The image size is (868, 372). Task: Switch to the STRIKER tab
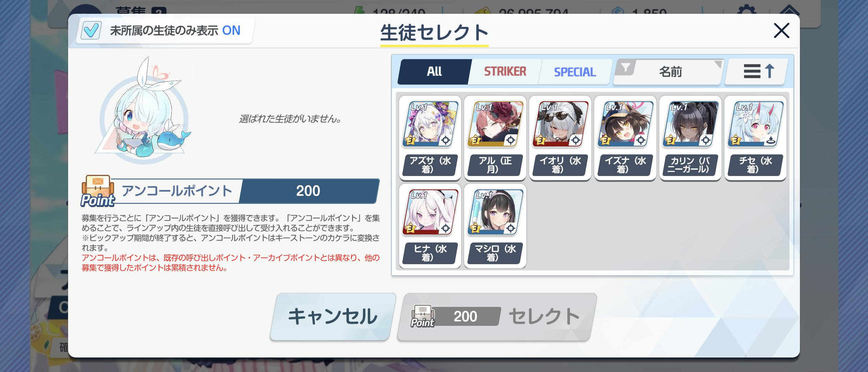tap(505, 72)
